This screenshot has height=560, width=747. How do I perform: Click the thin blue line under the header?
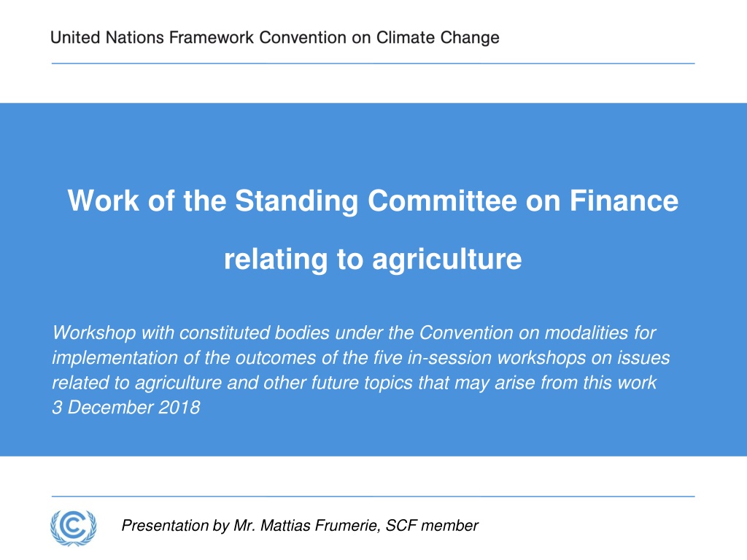pyautogui.click(x=373, y=63)
